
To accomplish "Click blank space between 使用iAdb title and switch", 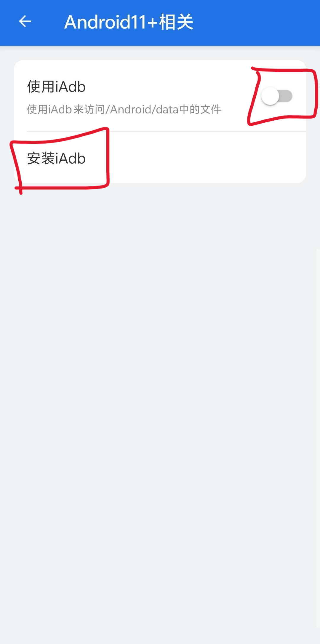I will pyautogui.click(x=172, y=87).
